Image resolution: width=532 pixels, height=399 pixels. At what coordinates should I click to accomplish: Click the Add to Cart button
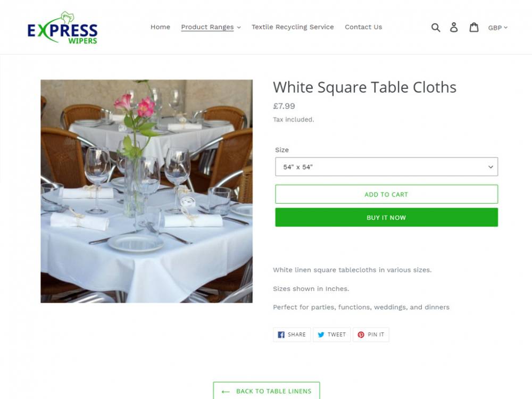[386, 194]
